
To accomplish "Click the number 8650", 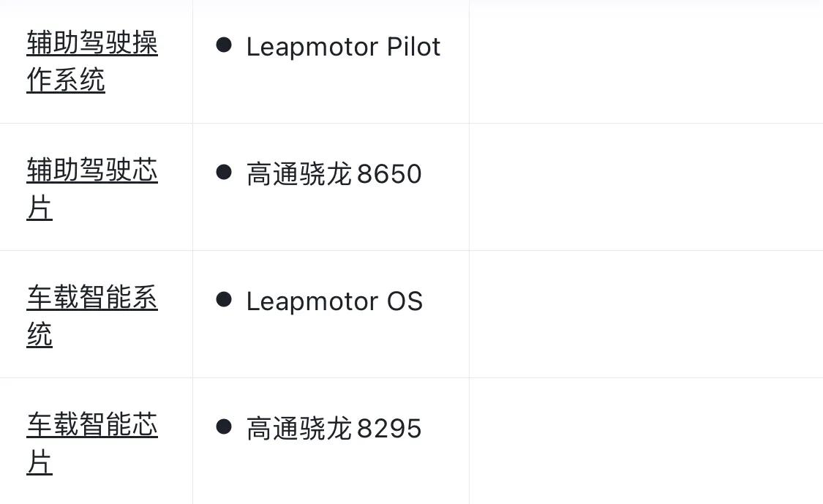I will (389, 174).
